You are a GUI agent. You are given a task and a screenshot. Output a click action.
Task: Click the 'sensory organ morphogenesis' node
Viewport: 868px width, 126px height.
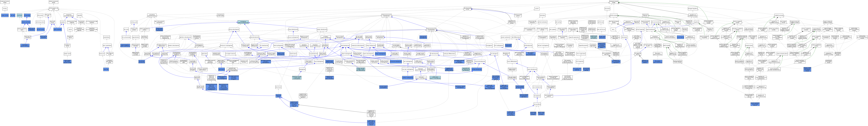click(407, 54)
